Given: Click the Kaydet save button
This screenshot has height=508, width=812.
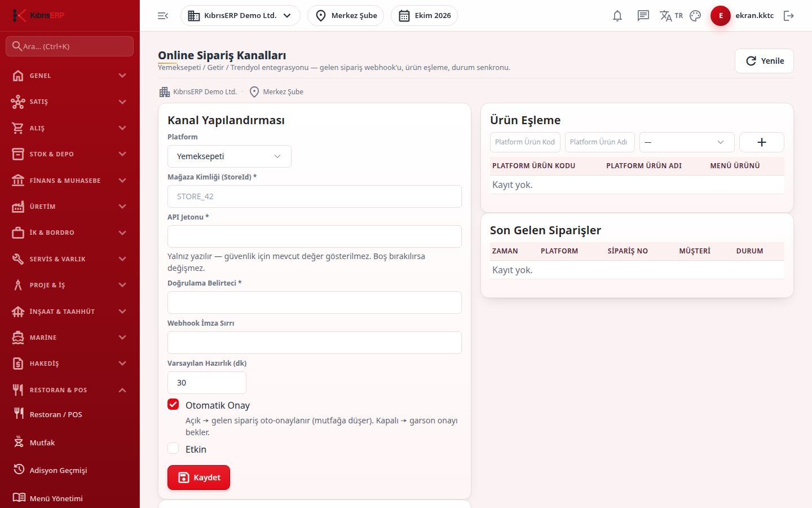Looking at the screenshot, I should pos(198,478).
